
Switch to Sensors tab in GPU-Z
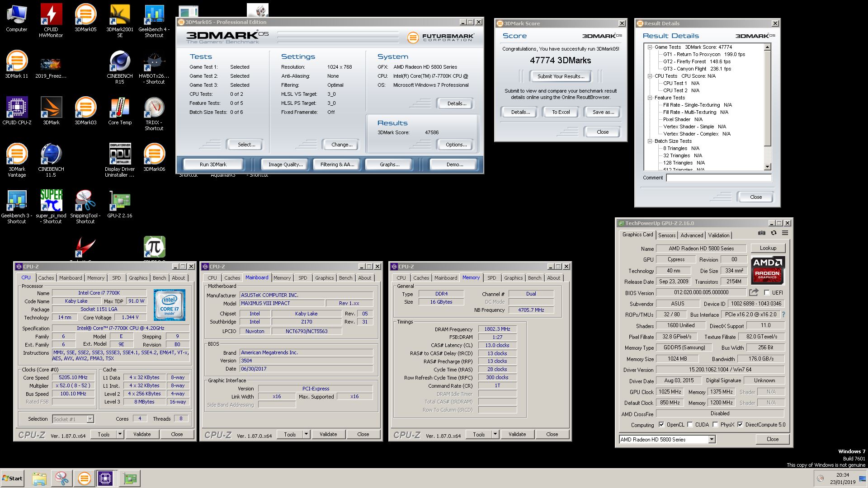[667, 235]
